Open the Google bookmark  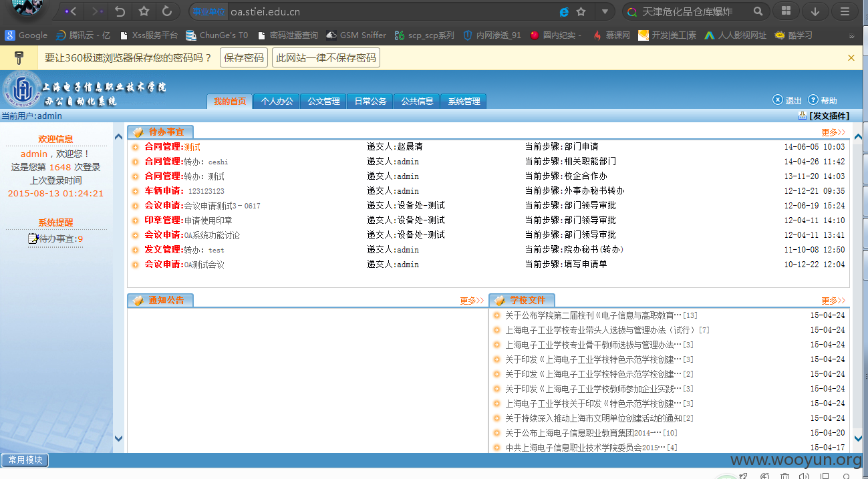coord(27,35)
